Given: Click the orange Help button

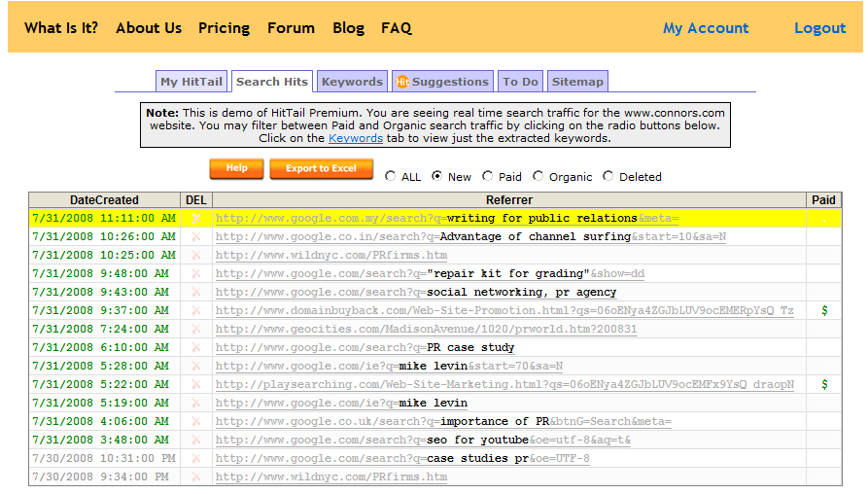Looking at the screenshot, I should 236,168.
